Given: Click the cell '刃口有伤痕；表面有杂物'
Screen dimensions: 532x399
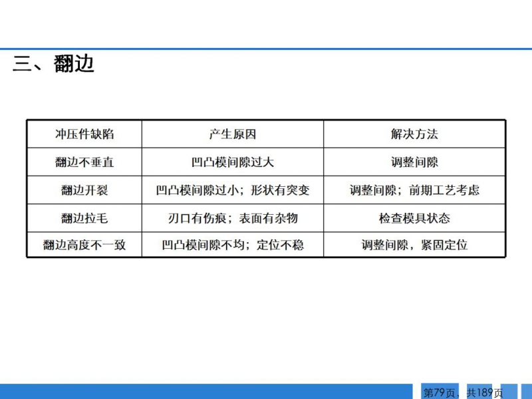Looking at the screenshot, I should 232,218.
